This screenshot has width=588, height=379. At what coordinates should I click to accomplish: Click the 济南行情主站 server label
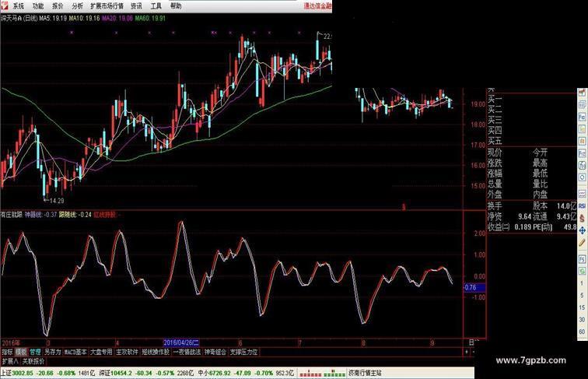pyautogui.click(x=365, y=373)
